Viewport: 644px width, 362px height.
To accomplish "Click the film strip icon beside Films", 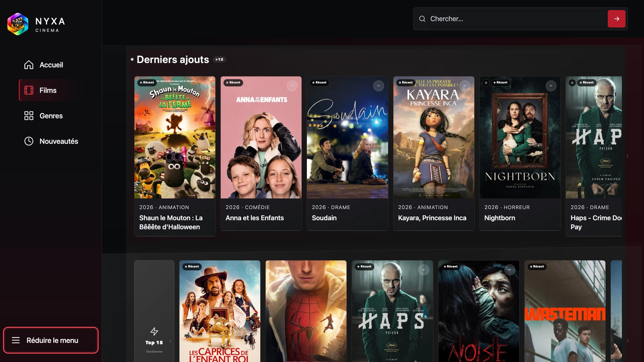I will pos(29,90).
